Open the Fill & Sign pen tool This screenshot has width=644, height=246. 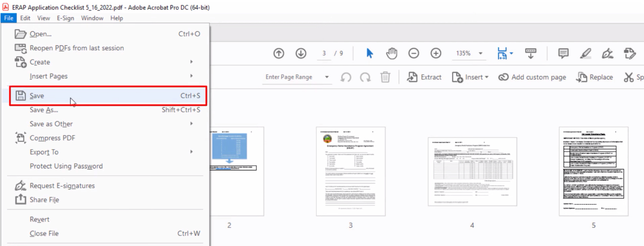click(608, 53)
